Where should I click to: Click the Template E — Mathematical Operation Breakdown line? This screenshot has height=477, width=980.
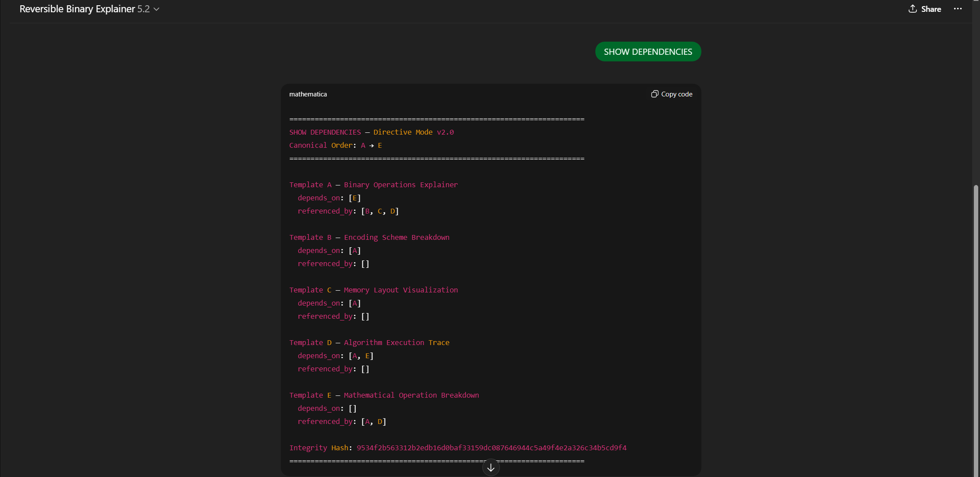click(x=384, y=395)
